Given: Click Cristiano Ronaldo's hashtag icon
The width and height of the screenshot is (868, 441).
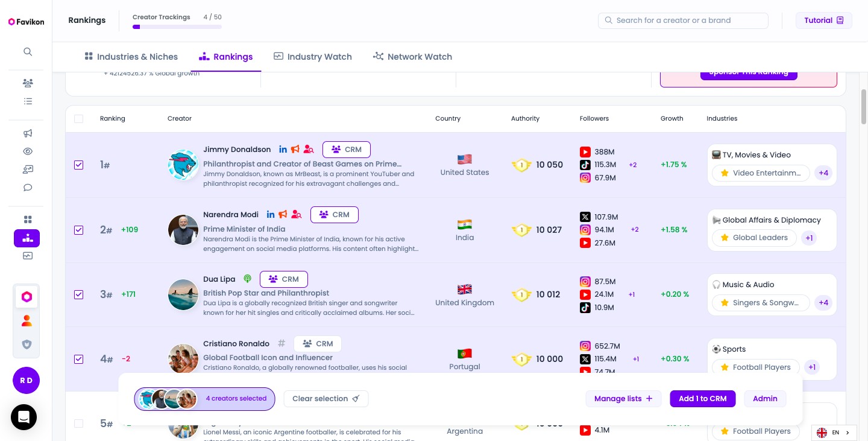Looking at the screenshot, I should 281,343.
